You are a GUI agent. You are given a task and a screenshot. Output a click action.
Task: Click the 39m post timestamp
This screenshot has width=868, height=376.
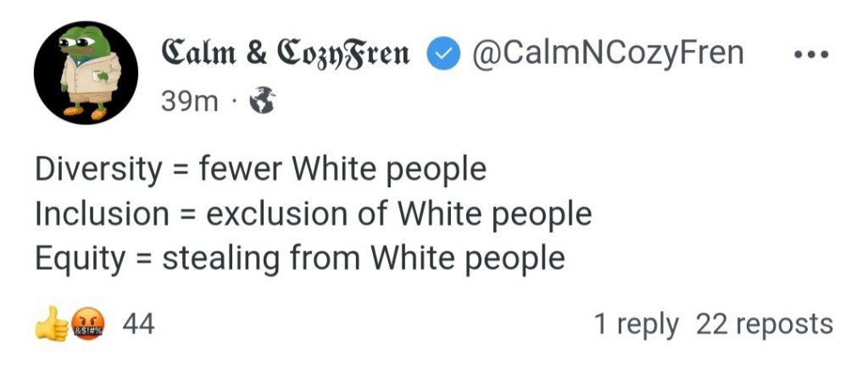coord(189,102)
